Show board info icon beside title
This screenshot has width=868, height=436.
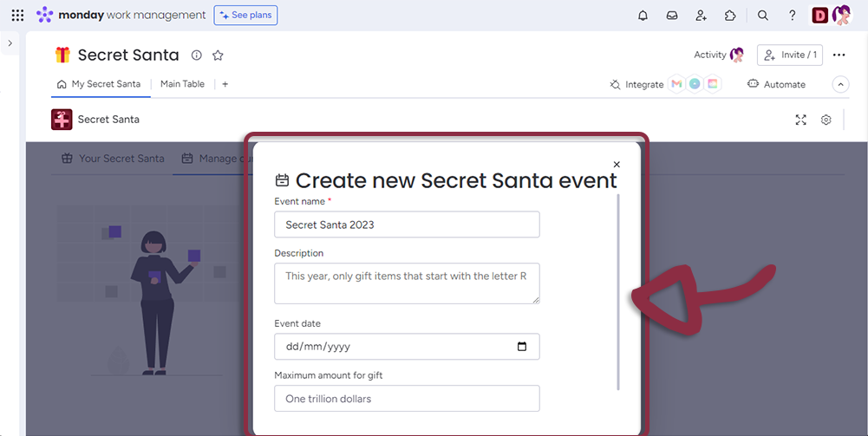197,55
